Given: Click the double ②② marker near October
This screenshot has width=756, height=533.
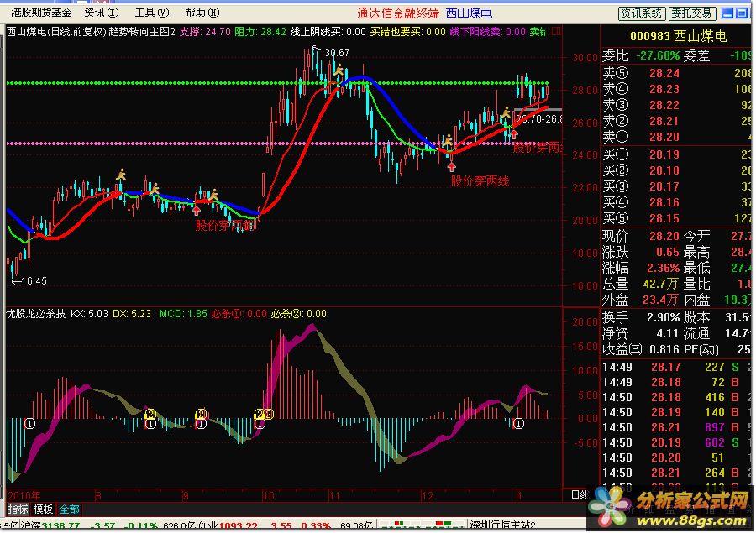Looking at the screenshot, I should (x=265, y=414).
